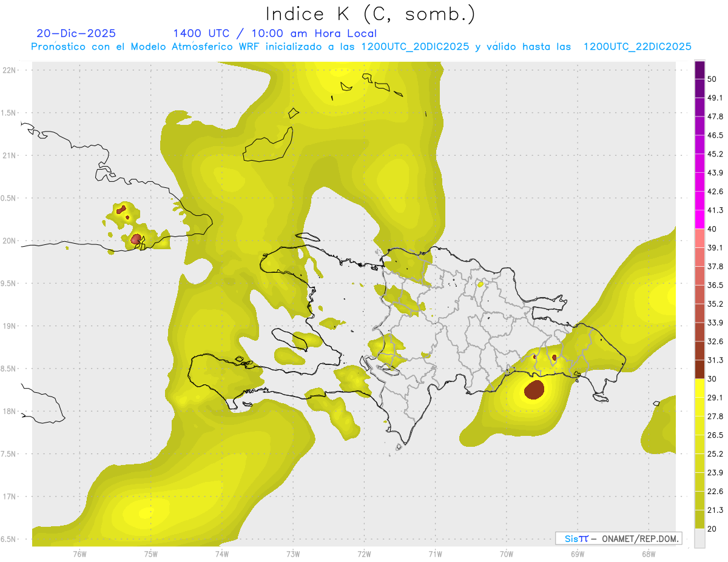Click "1400 UTC / 10:00 am Hora Local"
This screenshot has width=728, height=562.
coord(275,33)
